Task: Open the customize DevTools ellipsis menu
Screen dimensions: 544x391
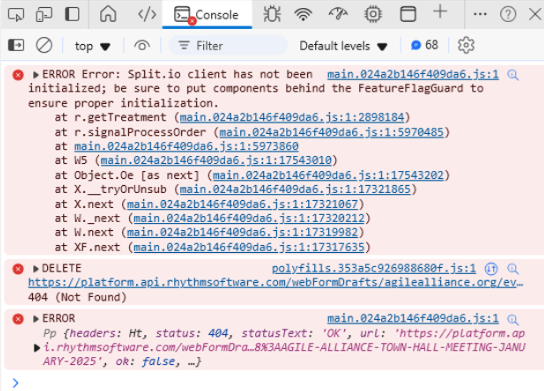Action: (x=480, y=15)
